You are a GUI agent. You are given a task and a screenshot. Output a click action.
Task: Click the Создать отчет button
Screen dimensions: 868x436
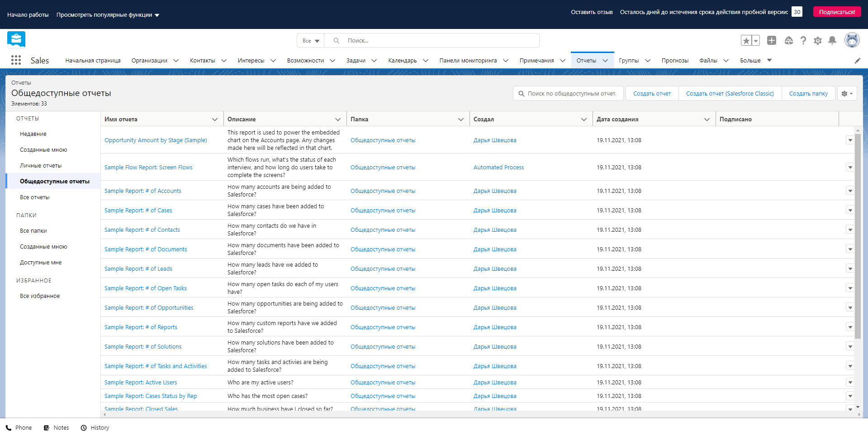click(x=652, y=94)
